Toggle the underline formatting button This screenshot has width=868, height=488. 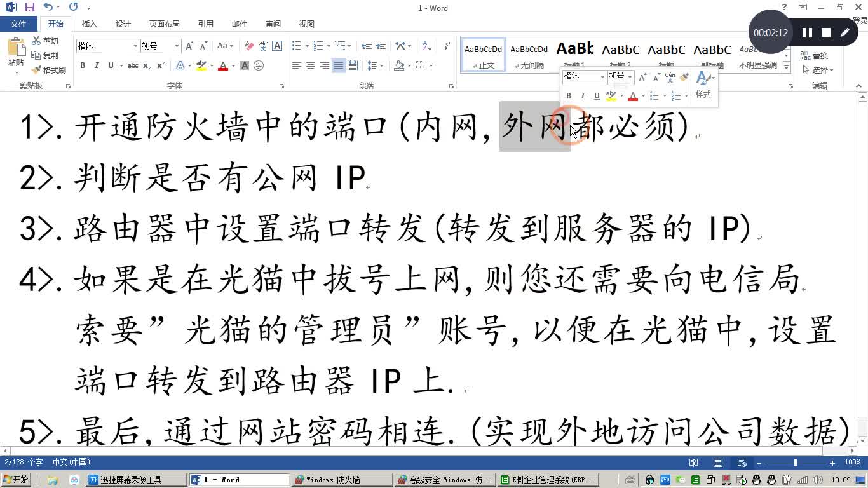tap(110, 65)
